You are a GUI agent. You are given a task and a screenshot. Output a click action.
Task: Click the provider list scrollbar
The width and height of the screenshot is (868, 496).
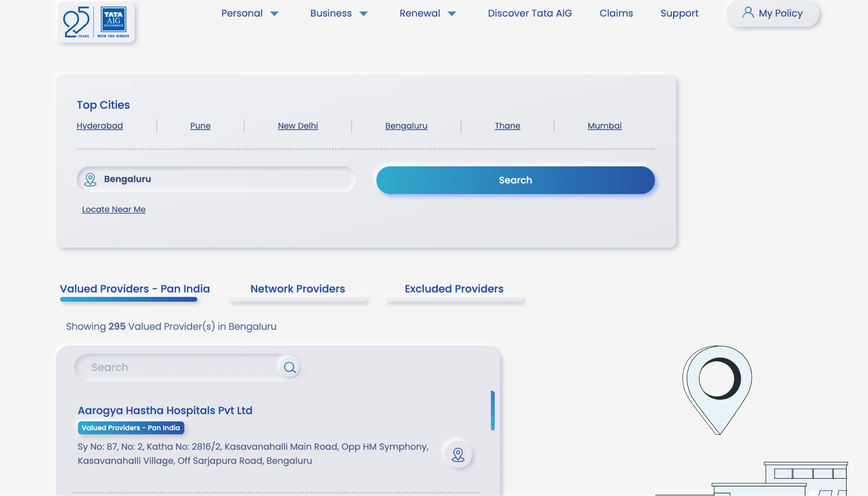pyautogui.click(x=493, y=410)
